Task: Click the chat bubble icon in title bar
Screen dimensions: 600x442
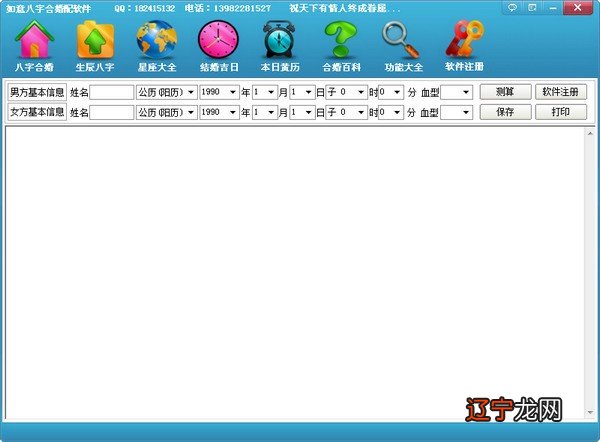Action: [512, 7]
